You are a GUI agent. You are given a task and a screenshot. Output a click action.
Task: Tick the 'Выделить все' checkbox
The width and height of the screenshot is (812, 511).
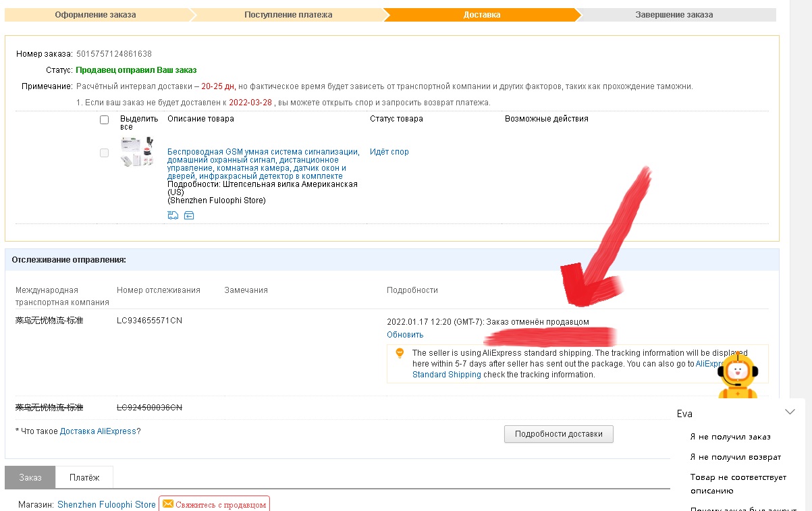click(104, 120)
